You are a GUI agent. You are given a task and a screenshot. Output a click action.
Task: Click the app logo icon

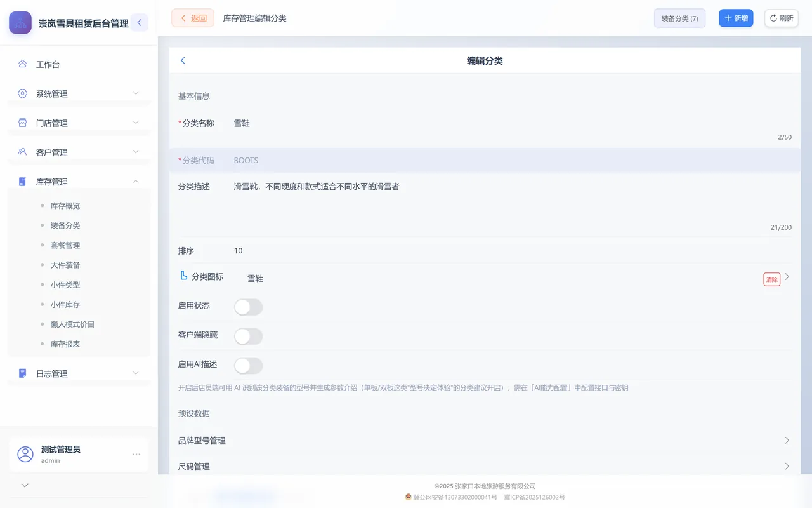point(20,23)
